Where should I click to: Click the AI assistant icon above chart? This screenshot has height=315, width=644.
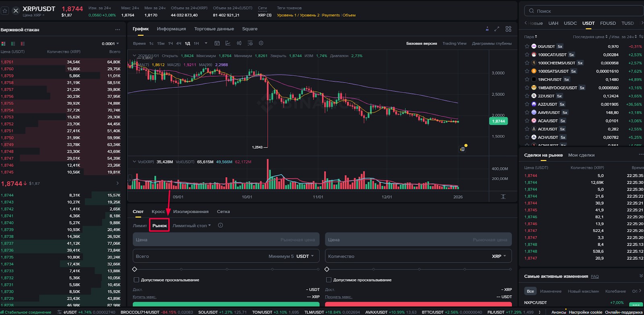487,29
